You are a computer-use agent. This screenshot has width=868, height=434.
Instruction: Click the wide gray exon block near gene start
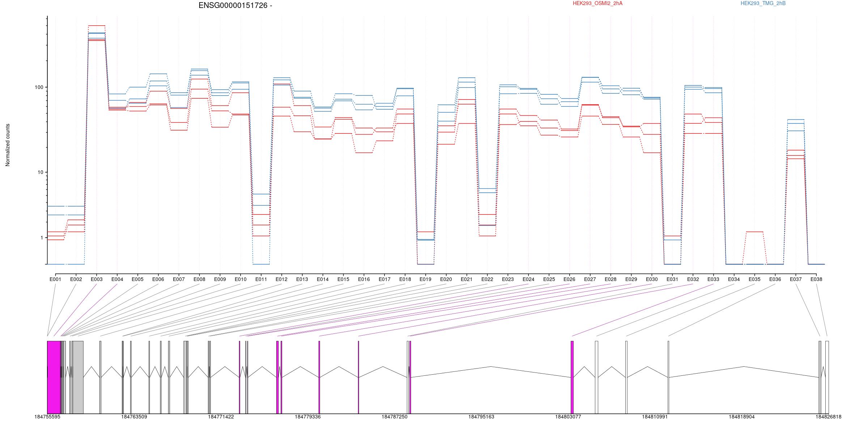click(x=78, y=377)
